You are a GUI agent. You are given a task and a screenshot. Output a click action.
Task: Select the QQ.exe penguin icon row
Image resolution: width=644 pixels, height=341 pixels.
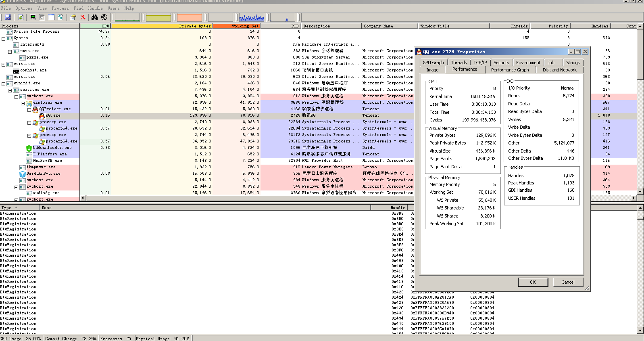(x=42, y=115)
